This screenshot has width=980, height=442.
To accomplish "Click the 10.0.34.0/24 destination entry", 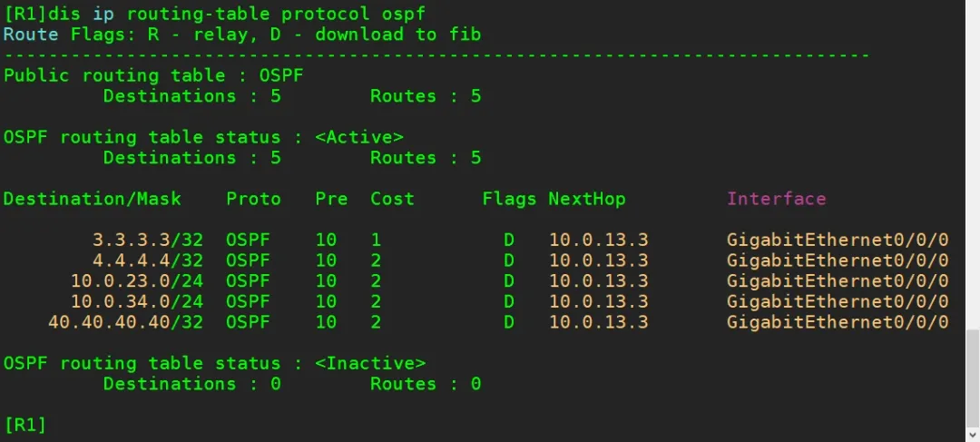I will tap(137, 301).
